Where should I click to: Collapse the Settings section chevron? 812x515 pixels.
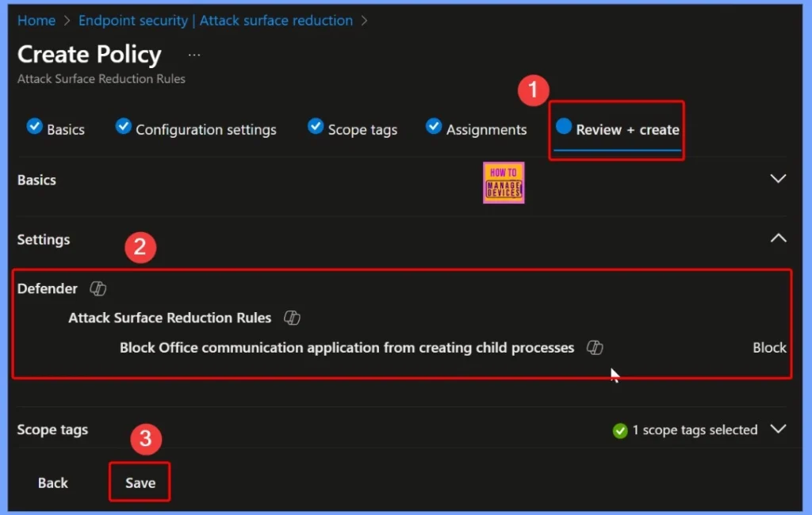[778, 238]
